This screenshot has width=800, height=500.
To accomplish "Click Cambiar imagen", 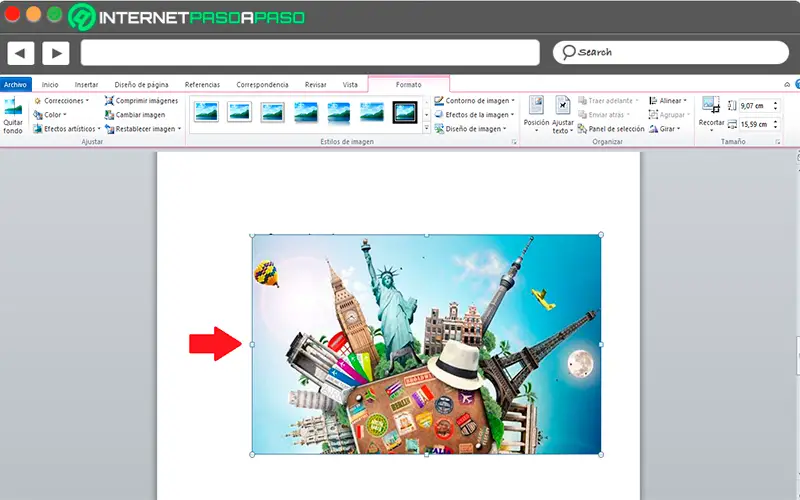I will (x=135, y=115).
